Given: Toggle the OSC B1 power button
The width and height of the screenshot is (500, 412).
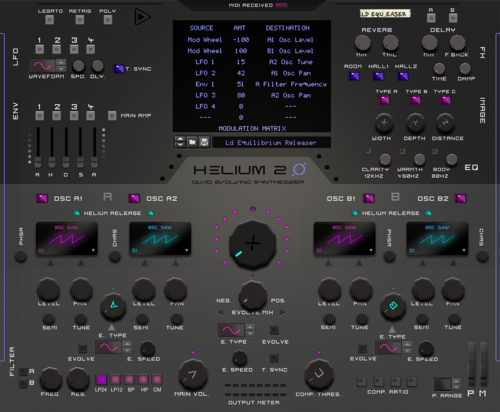Looking at the screenshot, I should click(368, 198).
